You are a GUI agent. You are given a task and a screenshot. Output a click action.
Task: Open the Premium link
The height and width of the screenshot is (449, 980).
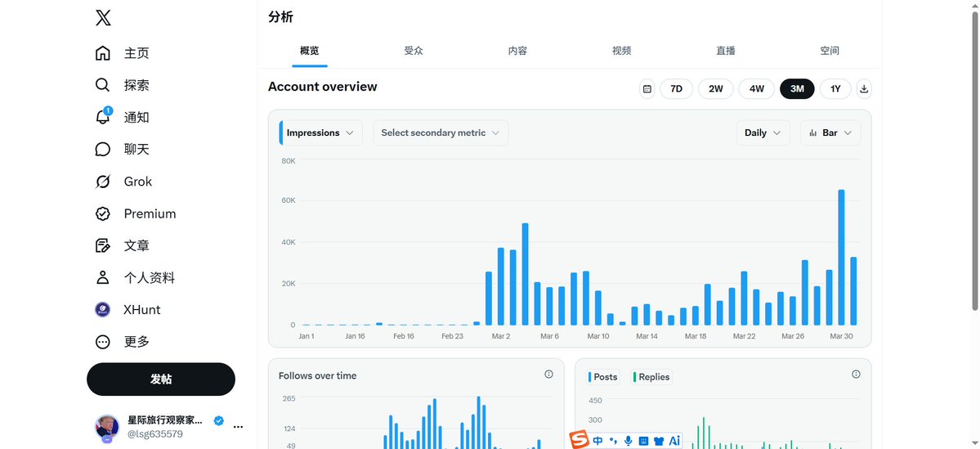point(150,214)
